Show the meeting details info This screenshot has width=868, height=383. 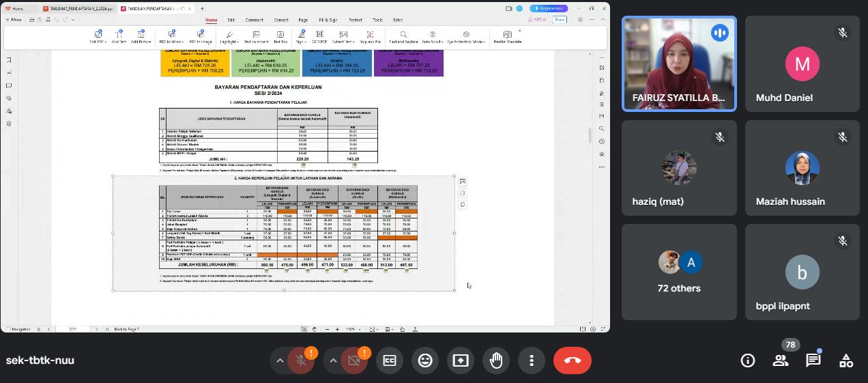(x=748, y=360)
